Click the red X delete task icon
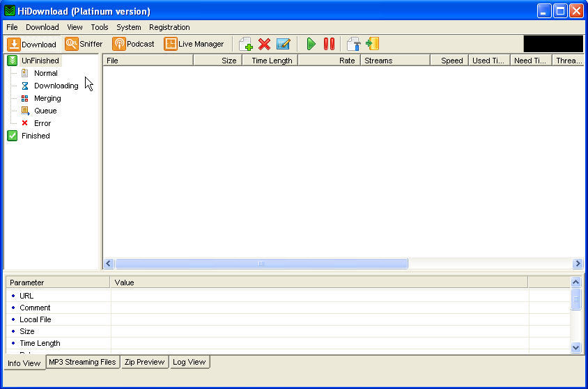Viewport: 588px width, 389px height. (264, 44)
